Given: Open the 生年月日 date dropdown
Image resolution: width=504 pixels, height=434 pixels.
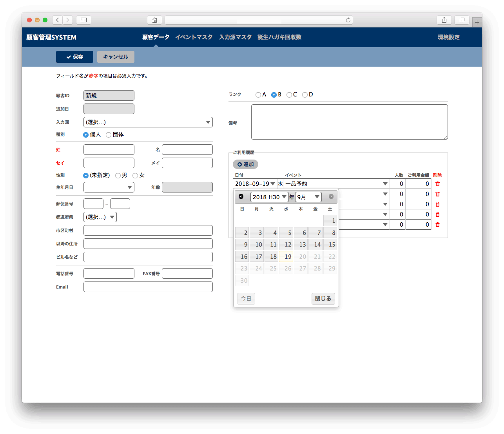Looking at the screenshot, I should 109,187.
